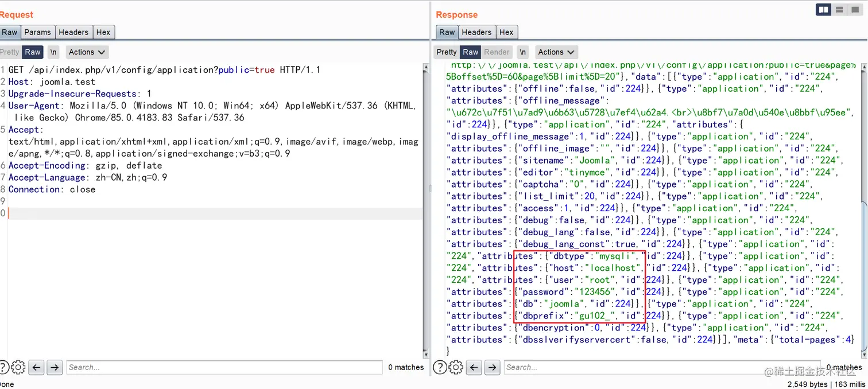This screenshot has height=389, width=868.
Task: Open the Request Raw tab
Action: click(x=10, y=32)
